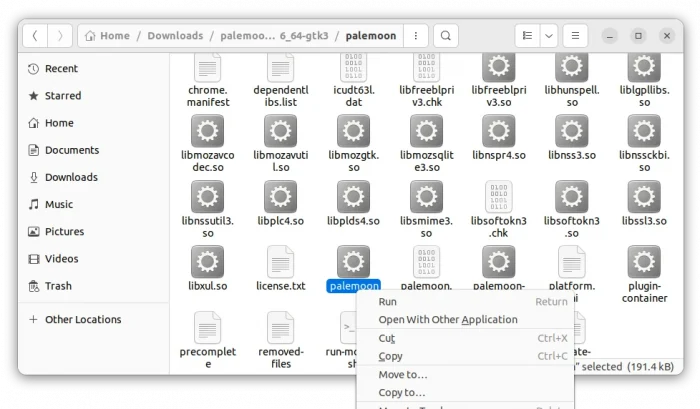Select Starred in the sidebar
The height and width of the screenshot is (409, 700).
[x=63, y=96]
